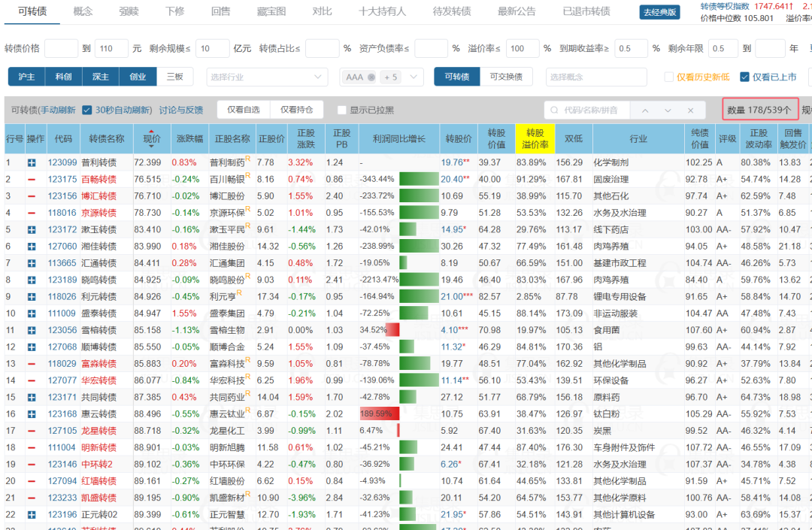812x530 pixels.
Task: Expand the rating selection dropdown
Action: (x=414, y=77)
